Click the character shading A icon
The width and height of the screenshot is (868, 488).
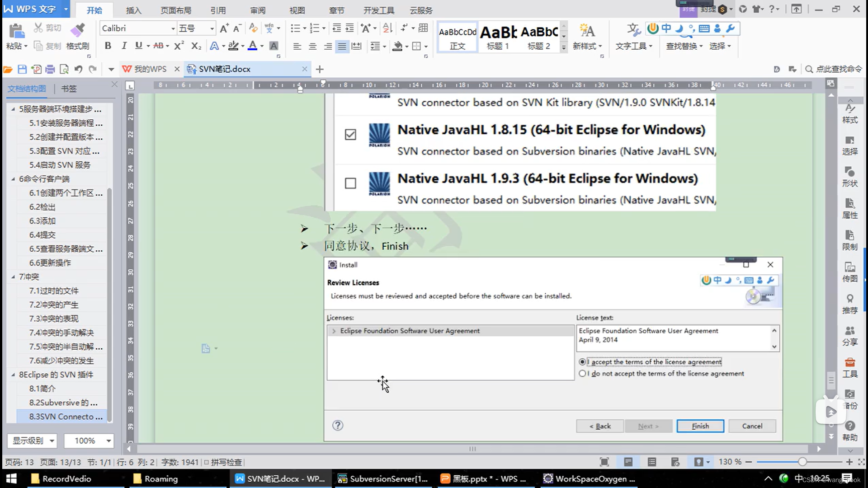tap(274, 46)
